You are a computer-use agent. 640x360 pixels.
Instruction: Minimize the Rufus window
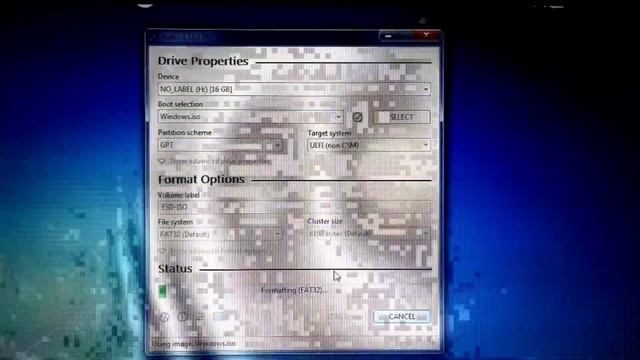(389, 36)
